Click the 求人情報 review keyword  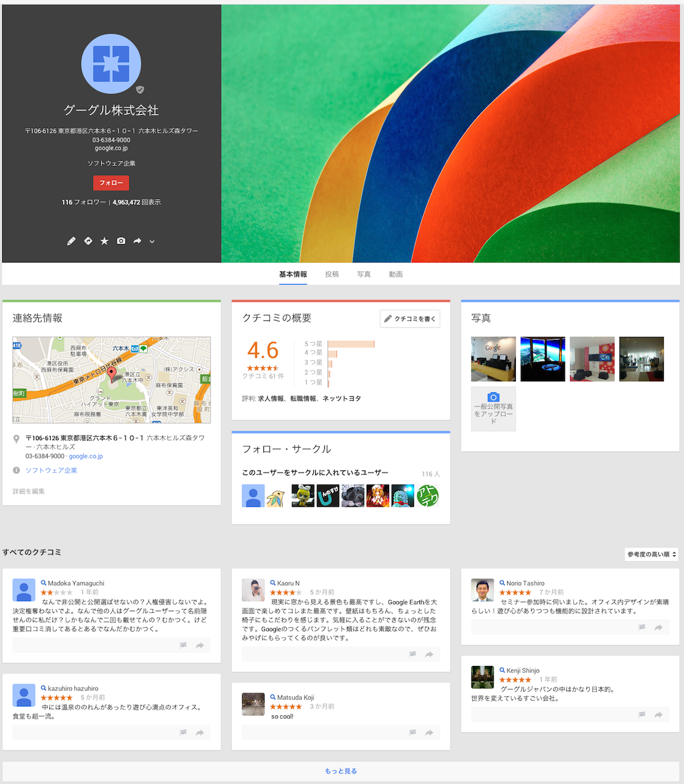[271, 399]
